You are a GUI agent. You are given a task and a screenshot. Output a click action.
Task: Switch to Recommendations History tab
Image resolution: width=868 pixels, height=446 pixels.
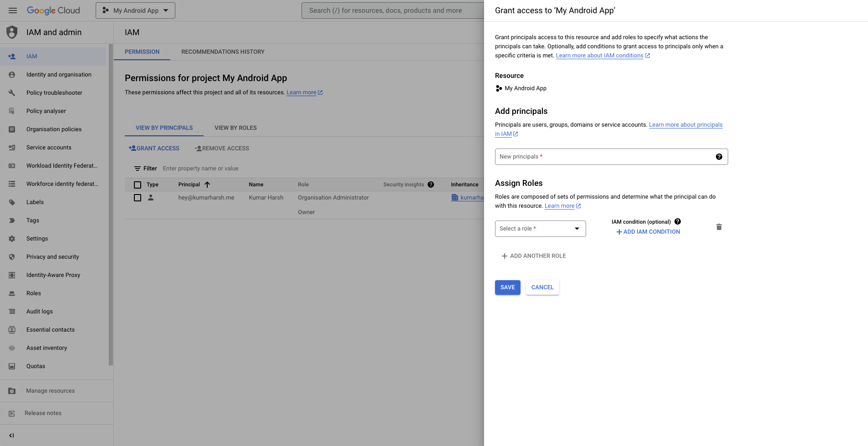click(x=223, y=52)
